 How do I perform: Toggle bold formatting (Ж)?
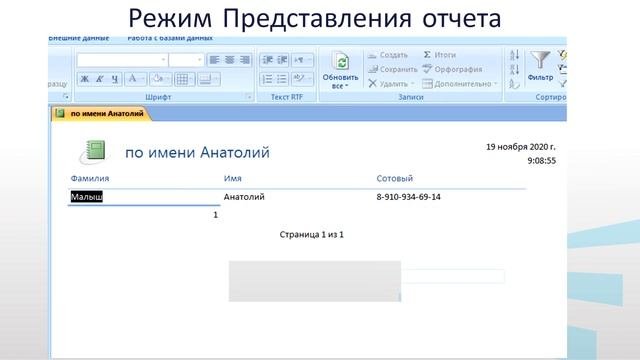85,79
